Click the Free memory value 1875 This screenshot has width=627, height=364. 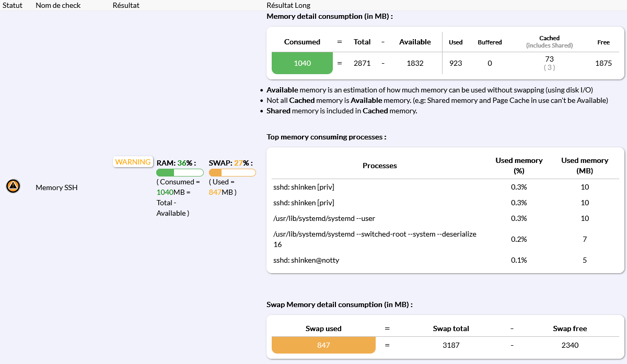(x=603, y=63)
